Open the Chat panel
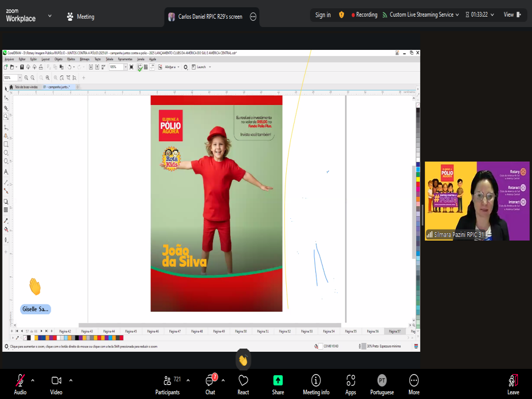 [210, 383]
